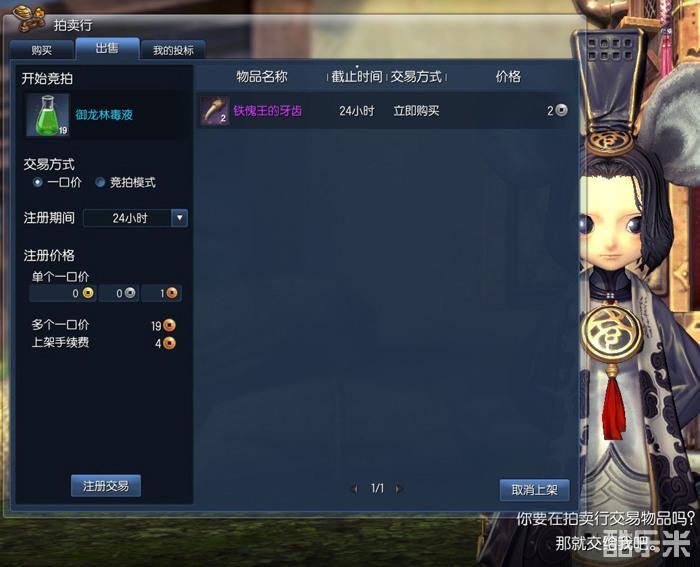Viewport: 700px width, 567px height.
Task: Open the 注册期间 24小时 dropdown arrow
Action: [179, 218]
